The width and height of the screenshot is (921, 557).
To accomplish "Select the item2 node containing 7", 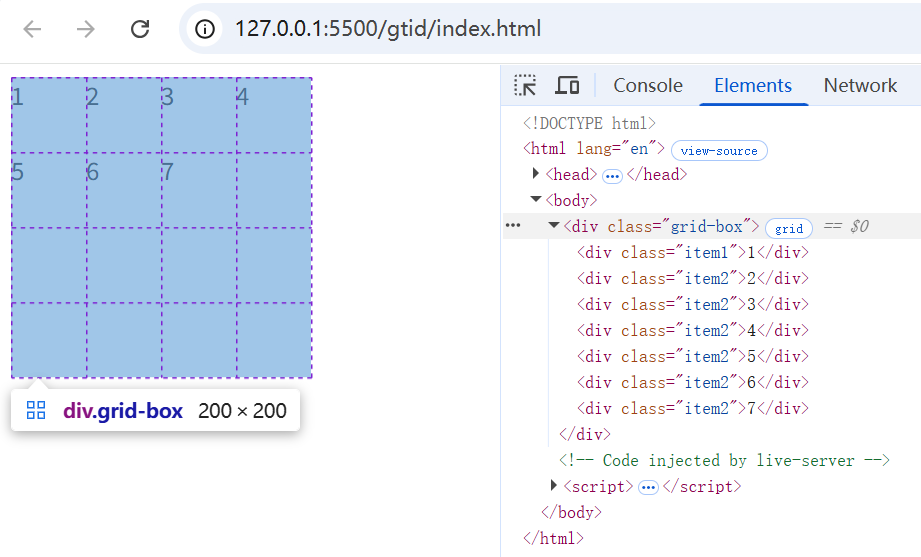I will pos(693,408).
